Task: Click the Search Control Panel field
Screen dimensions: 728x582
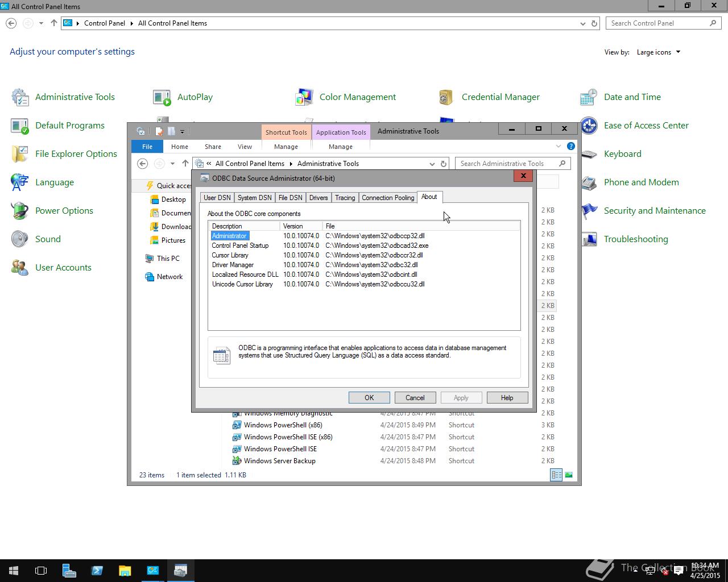Action: [664, 23]
